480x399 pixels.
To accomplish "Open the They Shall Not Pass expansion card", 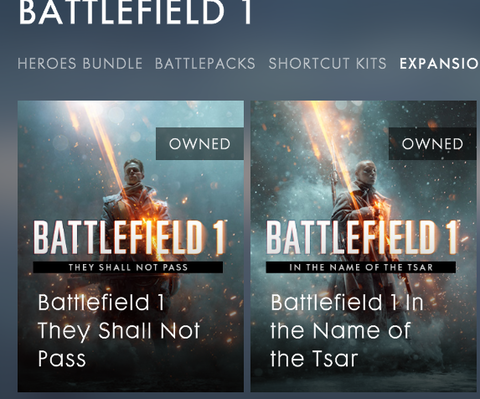I will tap(131, 246).
